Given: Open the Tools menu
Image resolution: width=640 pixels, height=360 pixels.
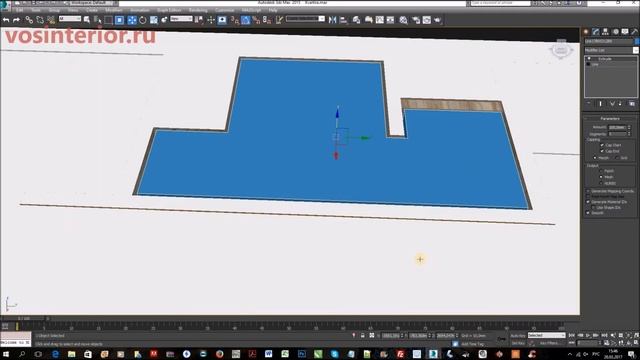Looking at the screenshot, I should pos(36,10).
